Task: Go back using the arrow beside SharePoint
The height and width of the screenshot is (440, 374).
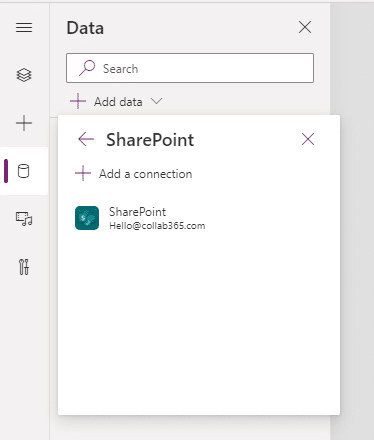Action: point(86,139)
